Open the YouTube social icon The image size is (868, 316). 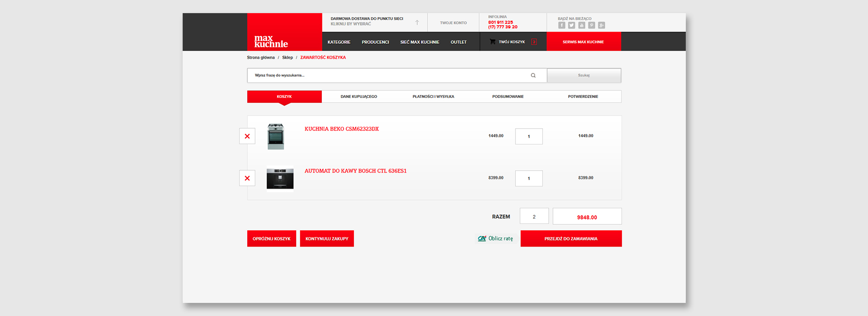[x=582, y=25]
